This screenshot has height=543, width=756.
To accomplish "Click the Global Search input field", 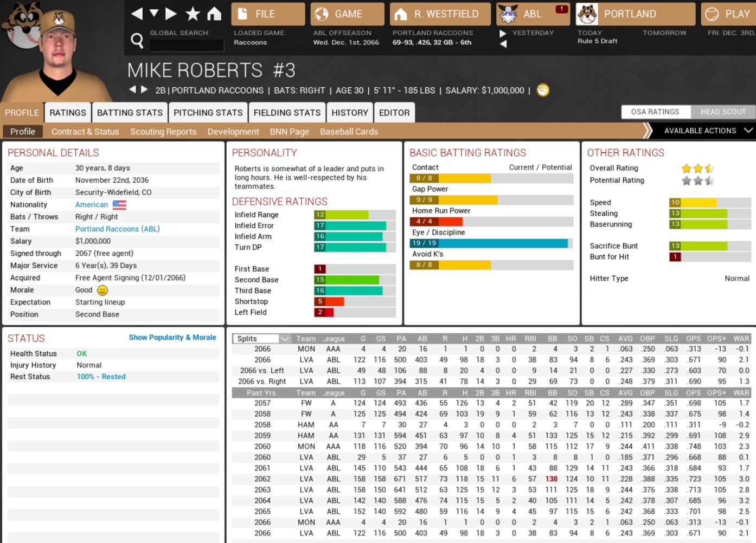I will [187, 46].
